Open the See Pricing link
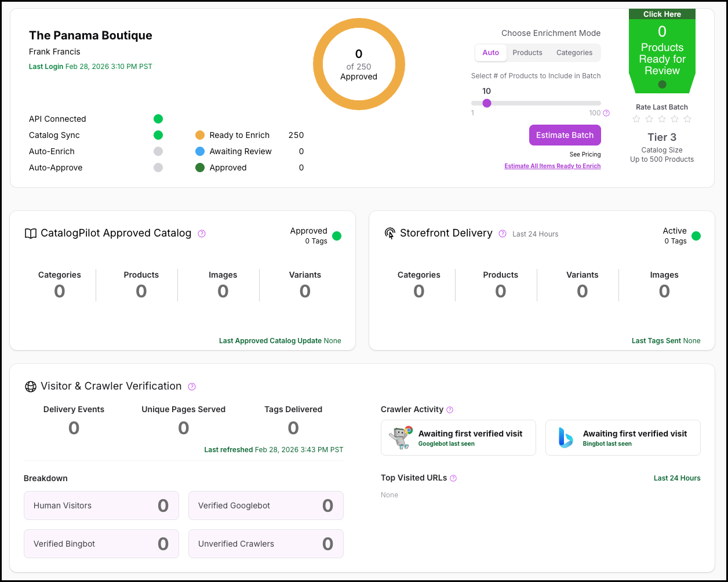This screenshot has width=728, height=582. [585, 154]
